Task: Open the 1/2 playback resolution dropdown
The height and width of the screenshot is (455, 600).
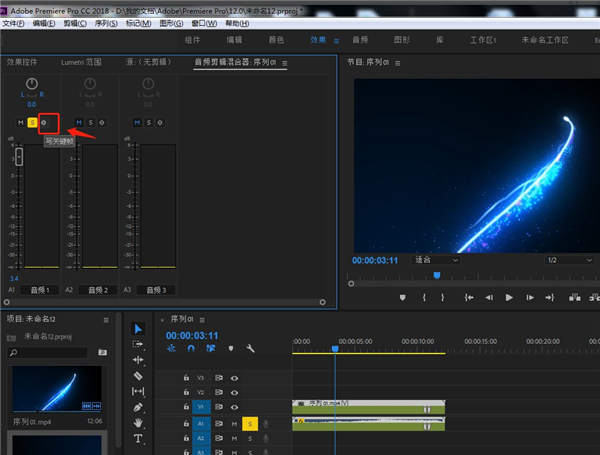Action: click(x=567, y=260)
